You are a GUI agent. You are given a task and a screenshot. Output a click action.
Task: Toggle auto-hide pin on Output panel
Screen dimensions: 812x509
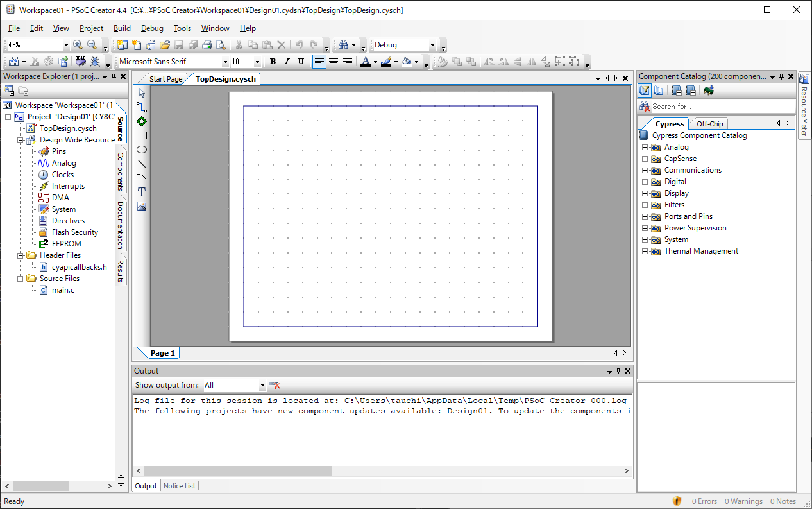tap(618, 371)
